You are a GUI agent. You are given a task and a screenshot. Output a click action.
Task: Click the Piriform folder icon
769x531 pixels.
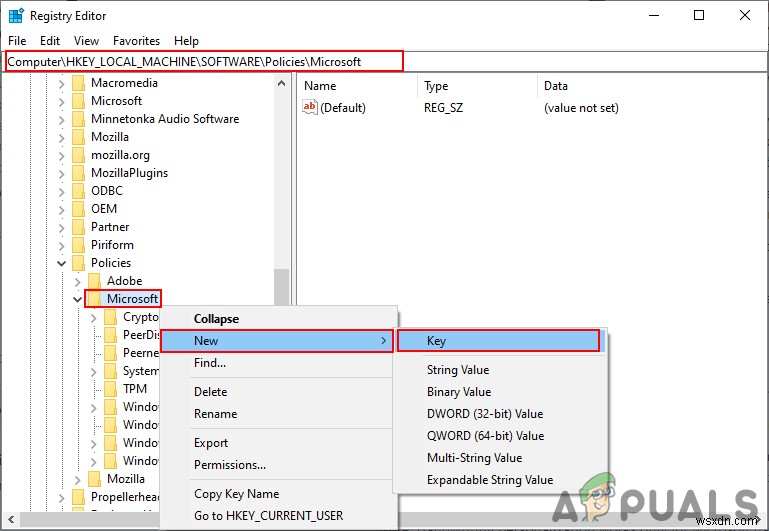coord(78,245)
